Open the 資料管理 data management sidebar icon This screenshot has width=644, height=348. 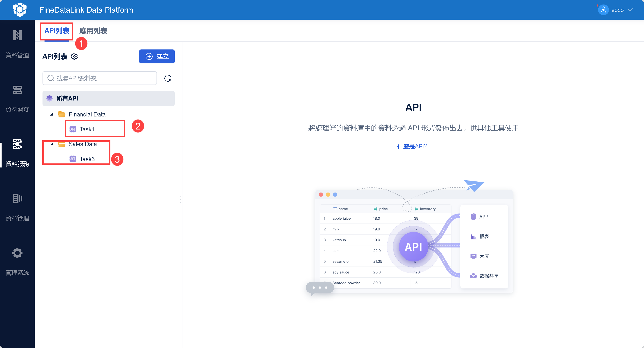[17, 199]
